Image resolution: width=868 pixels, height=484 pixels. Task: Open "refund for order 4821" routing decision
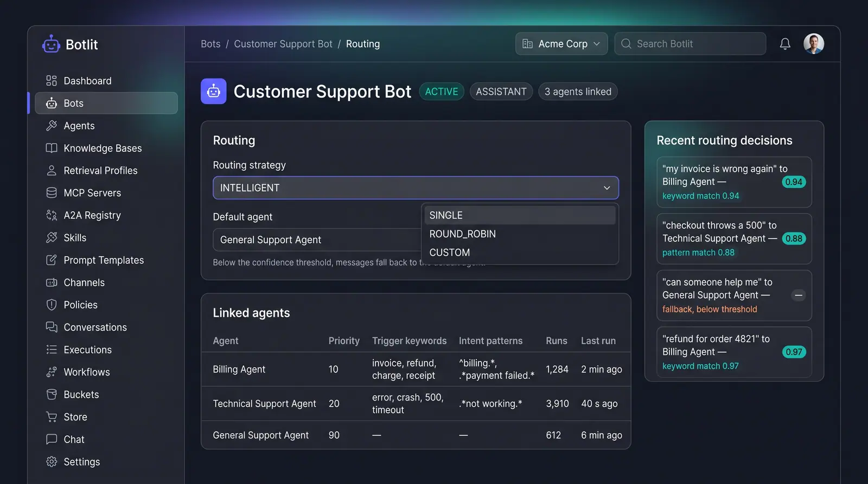(734, 352)
